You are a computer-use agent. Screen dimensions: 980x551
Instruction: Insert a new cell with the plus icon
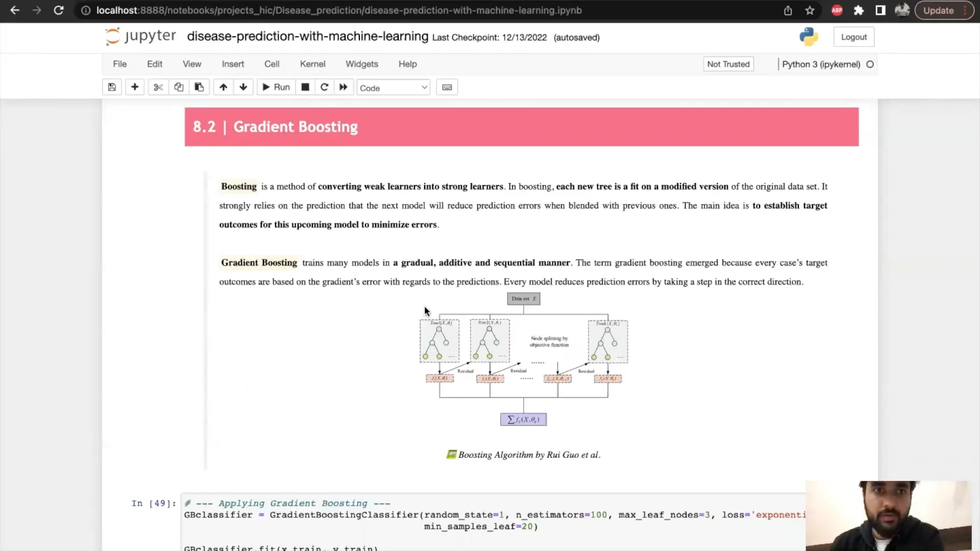[135, 87]
